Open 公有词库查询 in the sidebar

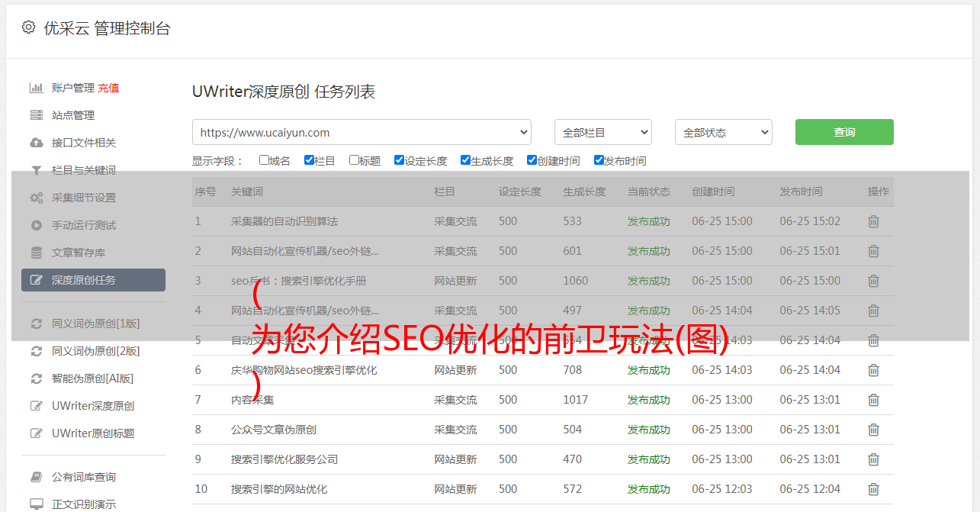point(84,477)
